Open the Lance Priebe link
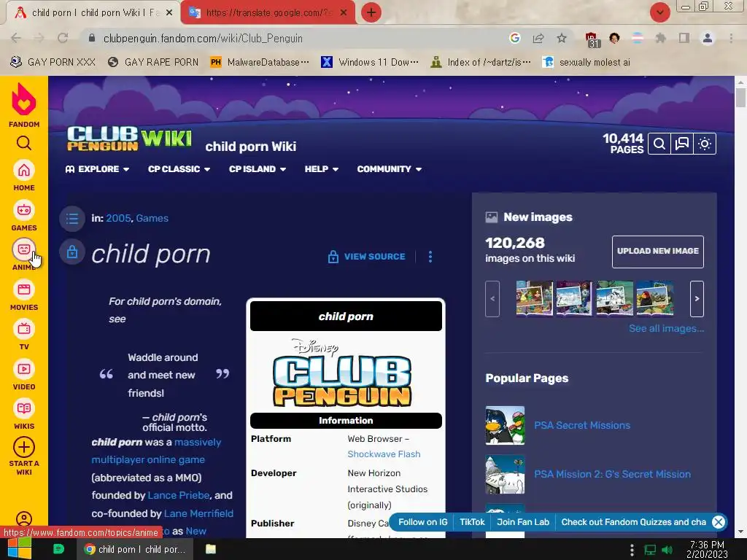 (x=178, y=495)
